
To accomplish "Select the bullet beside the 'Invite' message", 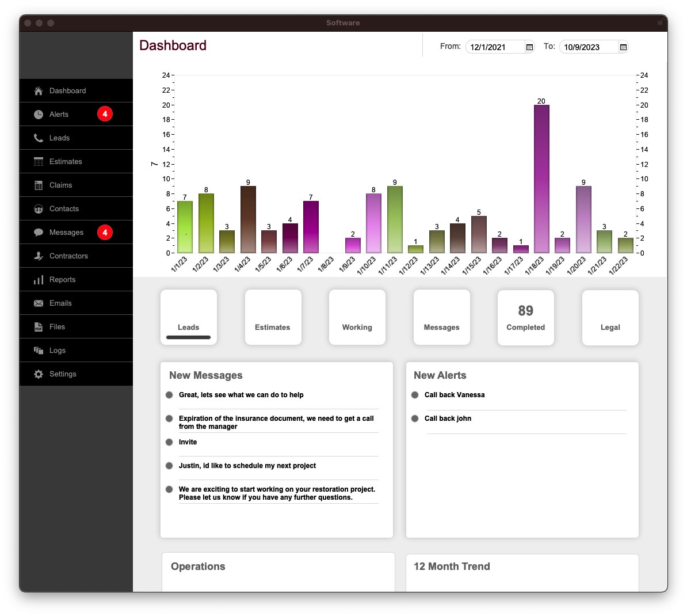I will [x=169, y=442].
